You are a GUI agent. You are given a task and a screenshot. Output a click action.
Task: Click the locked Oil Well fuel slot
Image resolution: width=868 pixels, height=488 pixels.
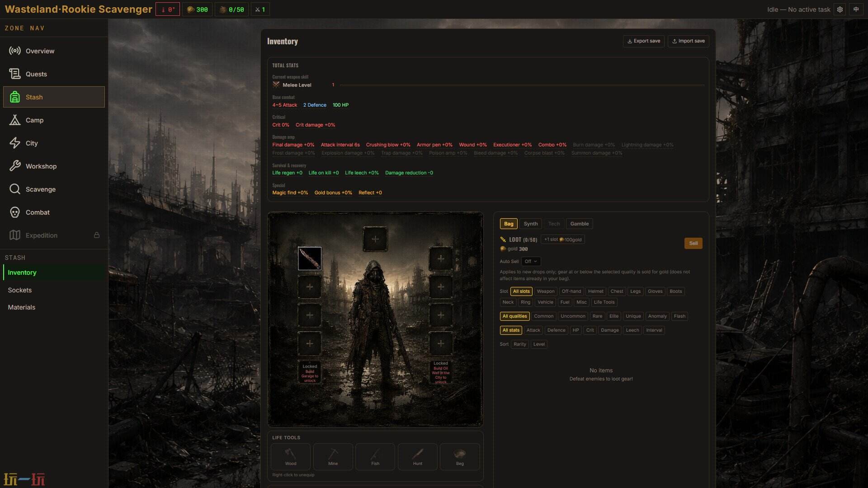[441, 372]
